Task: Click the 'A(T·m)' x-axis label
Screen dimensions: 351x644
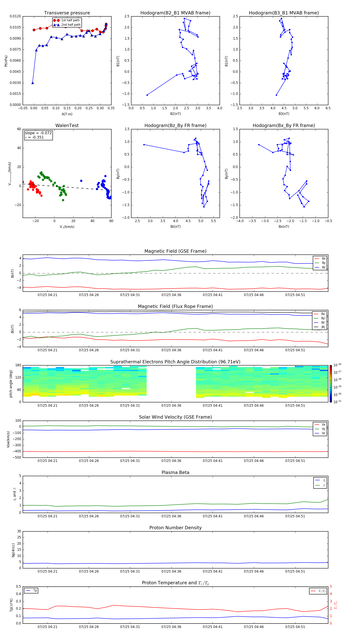Action: (67, 114)
